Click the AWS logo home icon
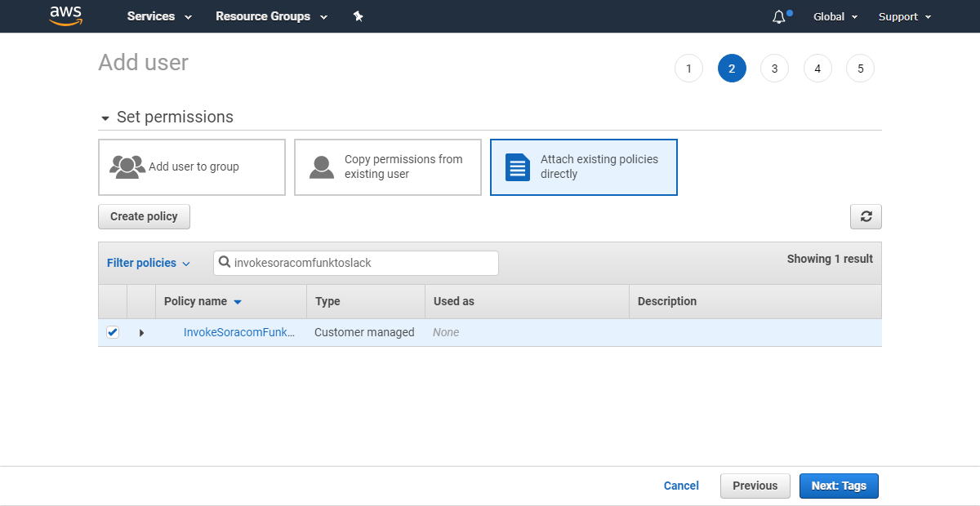This screenshot has height=506, width=980. click(66, 16)
